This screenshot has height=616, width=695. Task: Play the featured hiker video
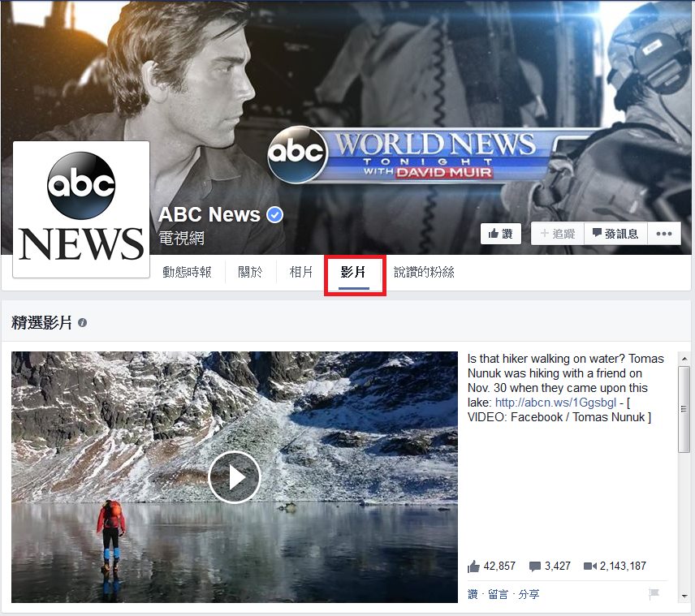tap(235, 477)
